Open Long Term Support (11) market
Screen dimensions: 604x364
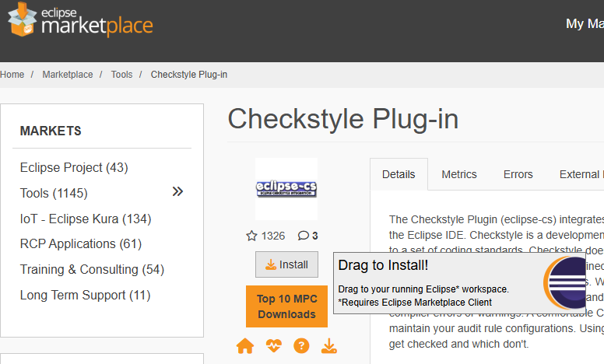click(85, 295)
